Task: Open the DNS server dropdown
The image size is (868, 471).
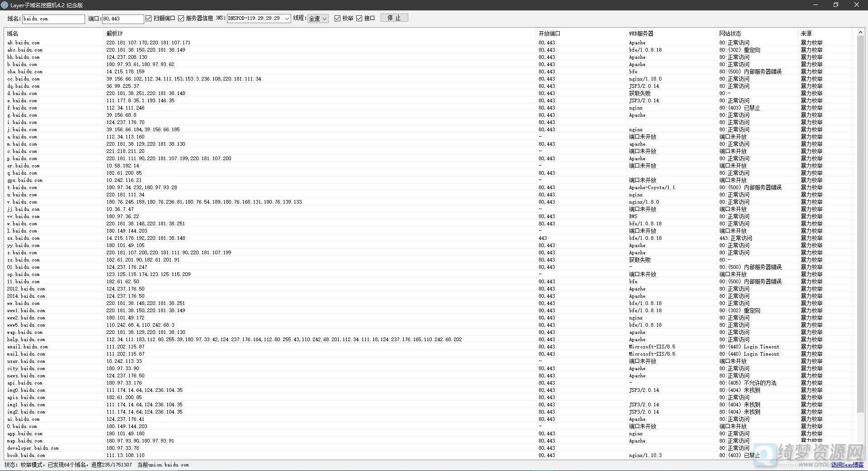Action: pos(287,19)
